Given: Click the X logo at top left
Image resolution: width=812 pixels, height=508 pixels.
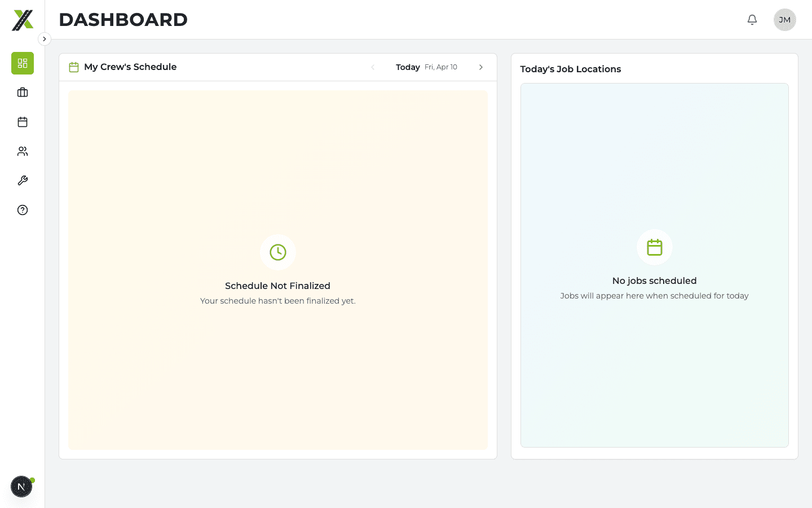Looking at the screenshot, I should 23,20.
